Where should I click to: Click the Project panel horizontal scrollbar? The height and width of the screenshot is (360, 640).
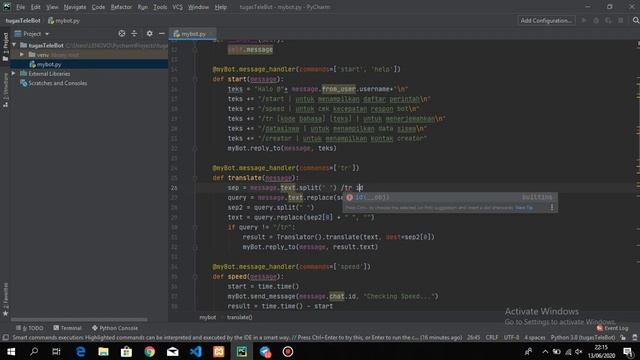pyautogui.click(x=79, y=320)
